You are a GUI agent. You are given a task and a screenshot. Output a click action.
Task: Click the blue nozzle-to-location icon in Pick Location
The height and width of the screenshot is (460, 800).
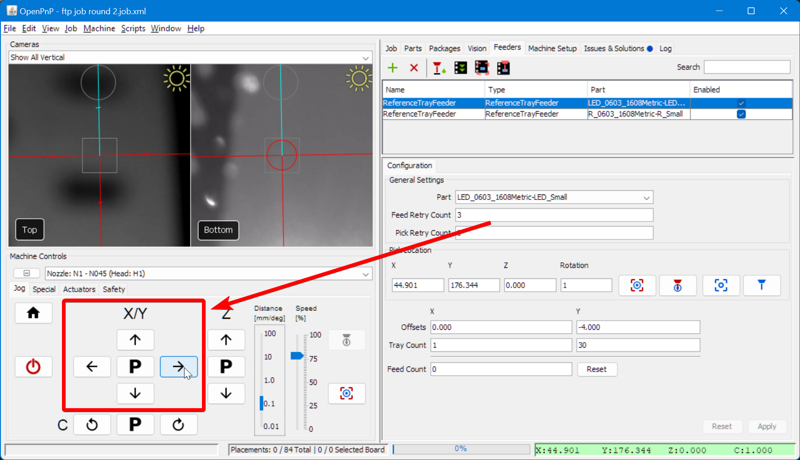point(761,285)
